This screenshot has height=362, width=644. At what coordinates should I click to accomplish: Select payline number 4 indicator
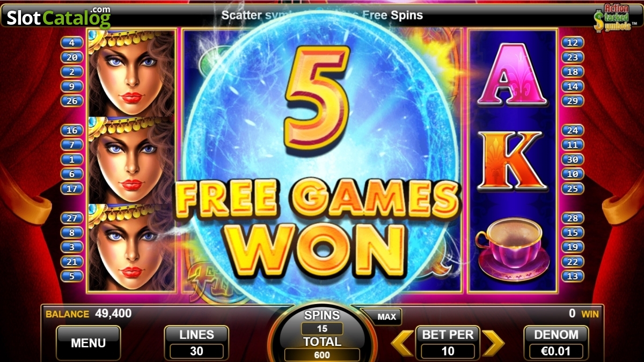click(x=72, y=42)
